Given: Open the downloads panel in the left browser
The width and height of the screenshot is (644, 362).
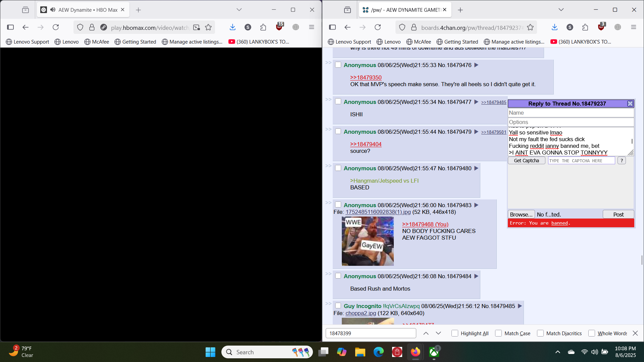Looking at the screenshot, I should click(232, 27).
